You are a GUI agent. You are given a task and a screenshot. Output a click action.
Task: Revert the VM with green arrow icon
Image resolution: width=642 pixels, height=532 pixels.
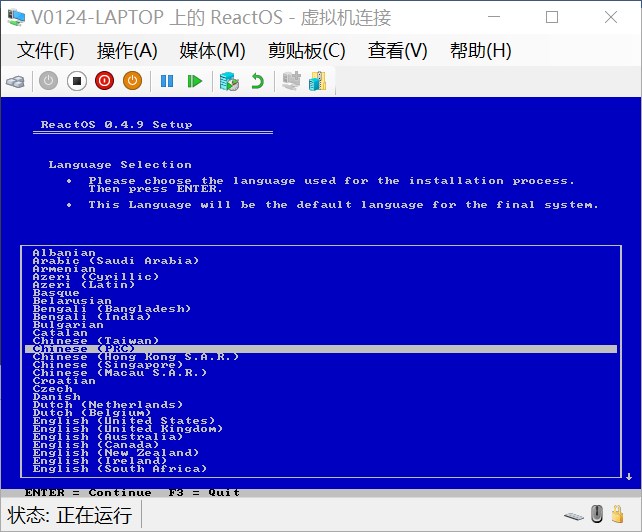coord(257,81)
